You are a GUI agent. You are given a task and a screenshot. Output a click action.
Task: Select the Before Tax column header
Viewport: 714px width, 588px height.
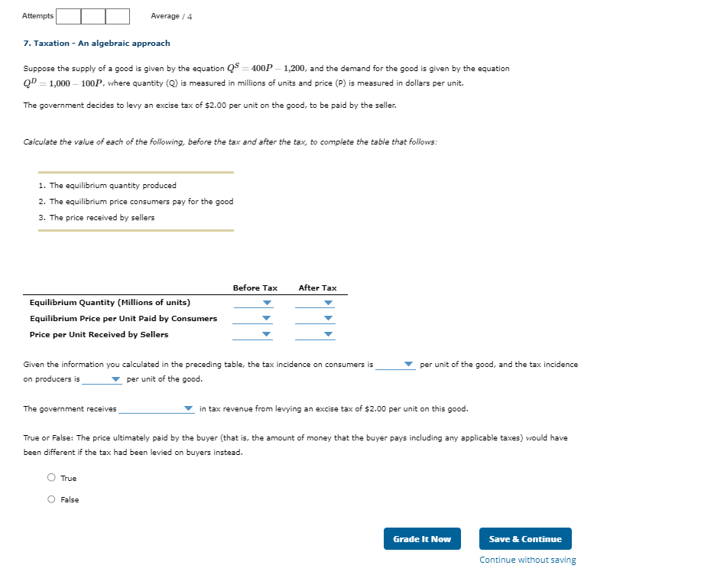pyautogui.click(x=255, y=288)
